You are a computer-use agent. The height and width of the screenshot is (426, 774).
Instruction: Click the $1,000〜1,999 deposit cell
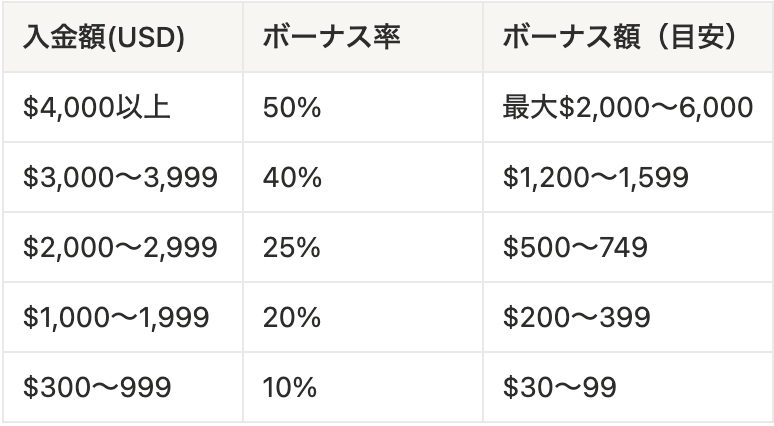point(117,317)
